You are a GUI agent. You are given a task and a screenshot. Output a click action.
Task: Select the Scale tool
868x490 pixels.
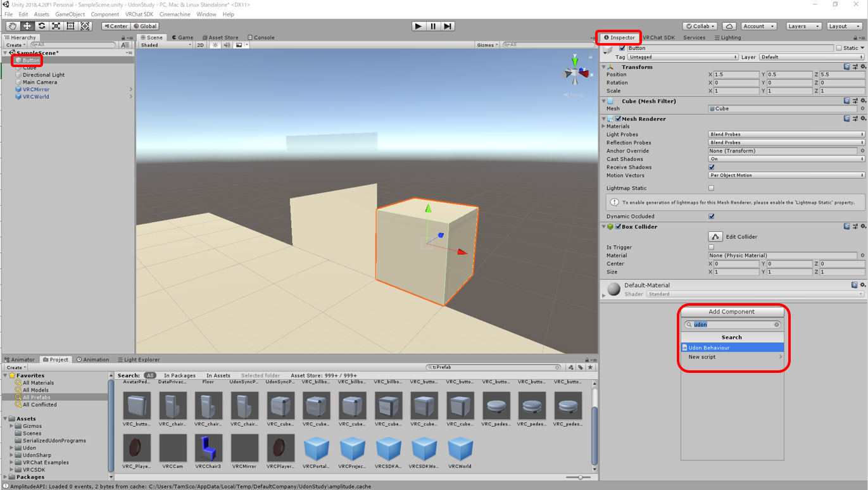click(x=56, y=26)
